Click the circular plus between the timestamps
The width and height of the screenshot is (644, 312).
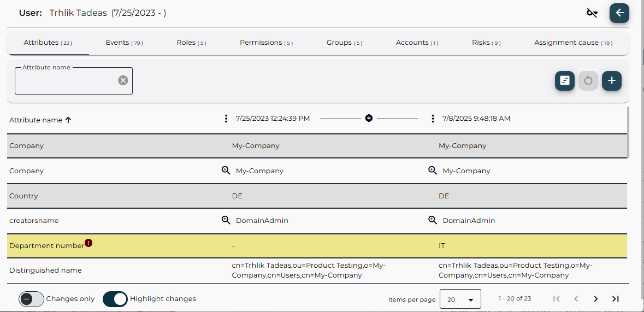(369, 118)
